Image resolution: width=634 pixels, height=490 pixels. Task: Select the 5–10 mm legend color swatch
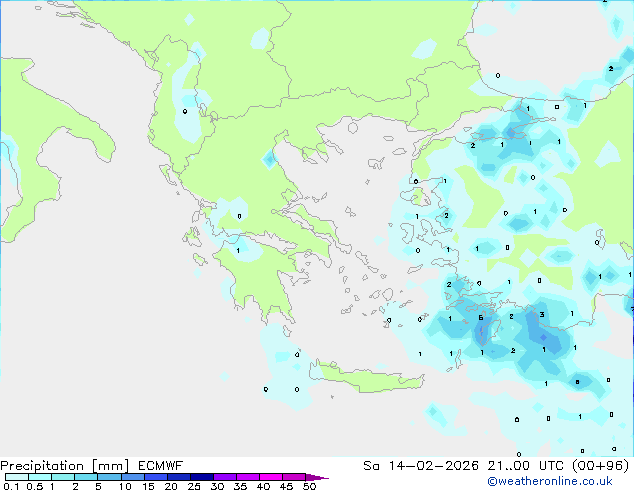tap(109, 477)
